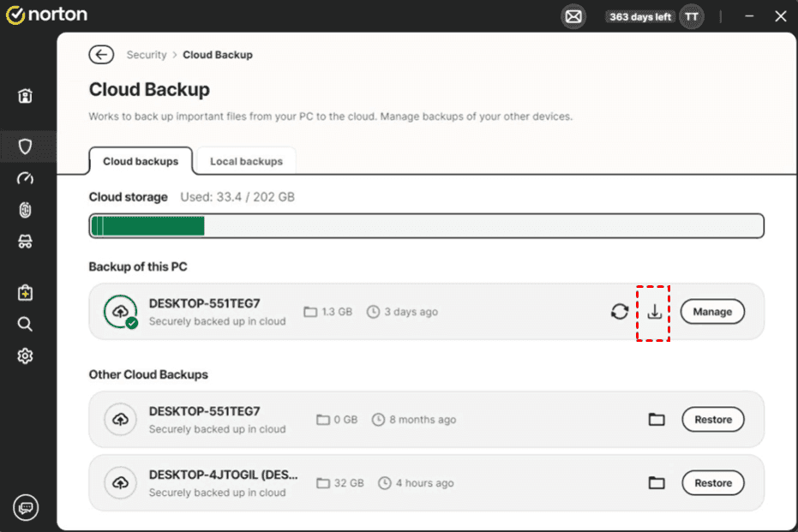Open Settings gear in the sidebar
Image resolution: width=798 pixels, height=532 pixels.
point(25,356)
